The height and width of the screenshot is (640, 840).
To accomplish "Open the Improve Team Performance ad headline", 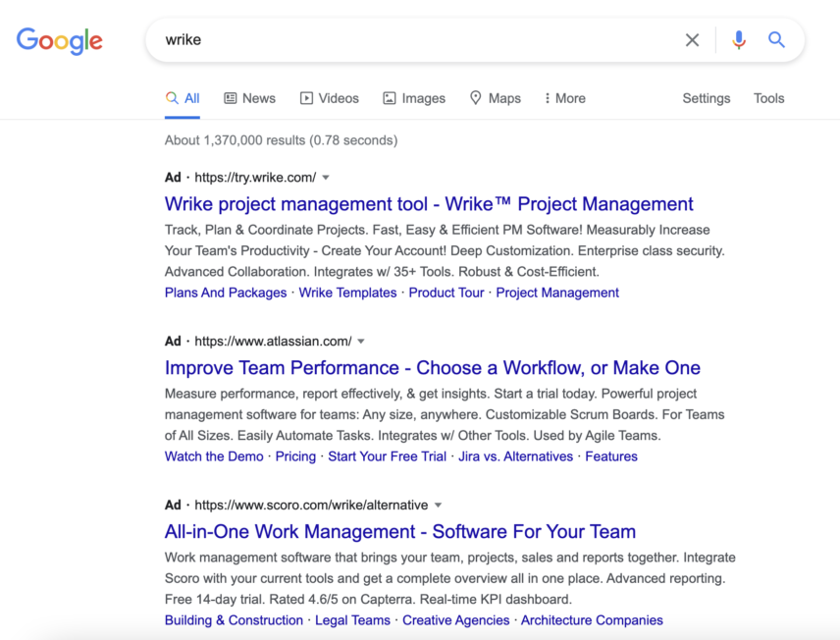I will point(433,368).
